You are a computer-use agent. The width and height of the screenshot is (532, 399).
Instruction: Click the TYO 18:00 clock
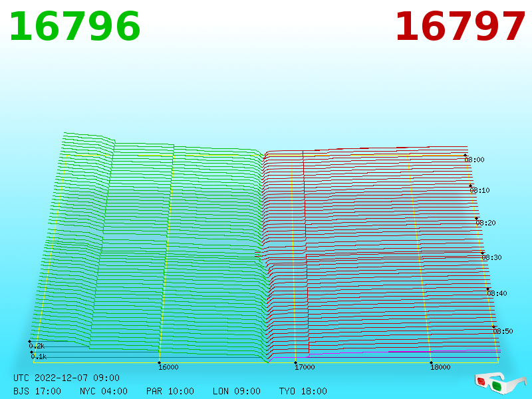[303, 391]
